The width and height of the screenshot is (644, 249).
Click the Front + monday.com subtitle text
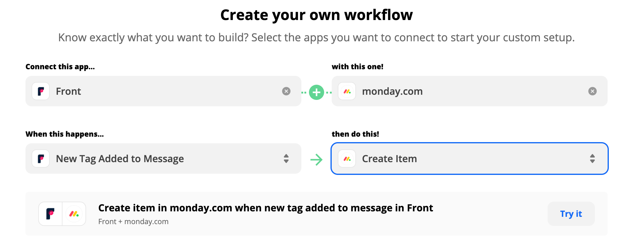(133, 222)
